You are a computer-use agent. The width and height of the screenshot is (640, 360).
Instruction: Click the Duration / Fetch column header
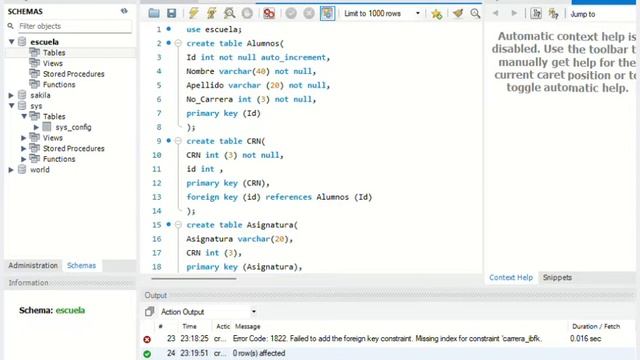point(596,326)
